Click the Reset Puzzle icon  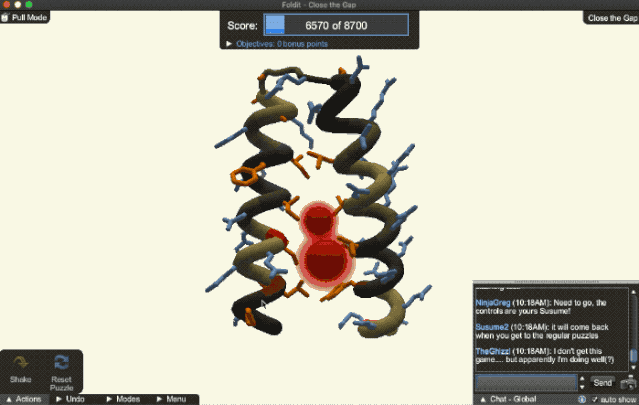[62, 362]
